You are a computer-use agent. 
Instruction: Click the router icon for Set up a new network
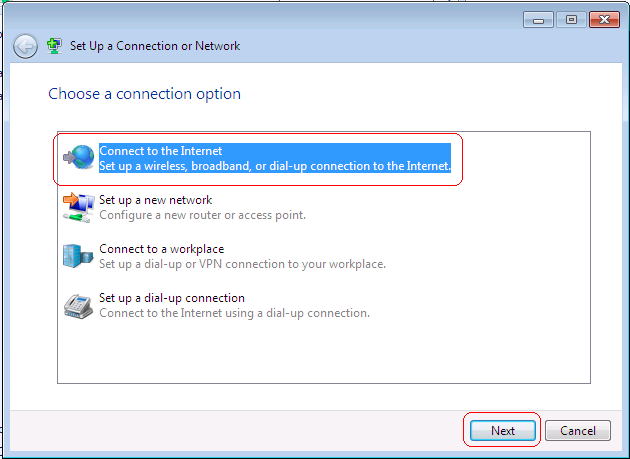pos(78,207)
